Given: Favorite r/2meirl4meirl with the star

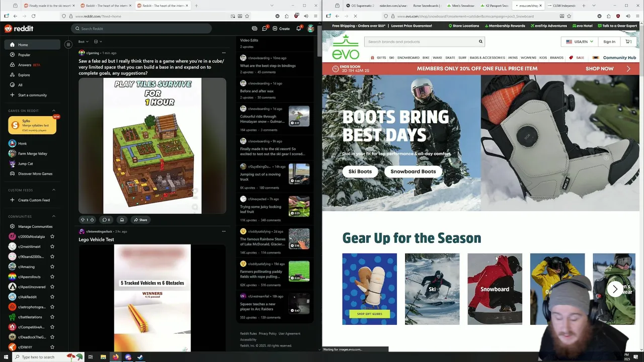Looking at the screenshot, I should click(52, 246).
